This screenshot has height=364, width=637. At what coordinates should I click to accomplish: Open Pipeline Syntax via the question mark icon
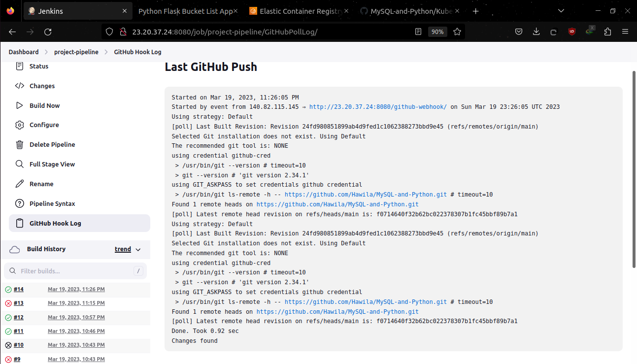pyautogui.click(x=19, y=203)
